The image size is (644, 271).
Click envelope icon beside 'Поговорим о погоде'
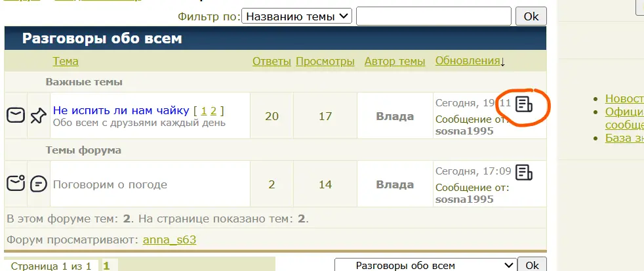pos(16,184)
